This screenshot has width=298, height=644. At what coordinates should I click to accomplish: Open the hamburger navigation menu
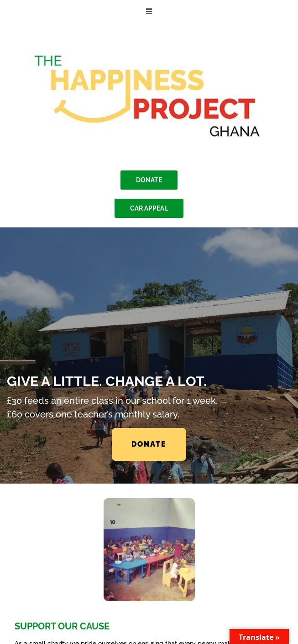click(149, 11)
